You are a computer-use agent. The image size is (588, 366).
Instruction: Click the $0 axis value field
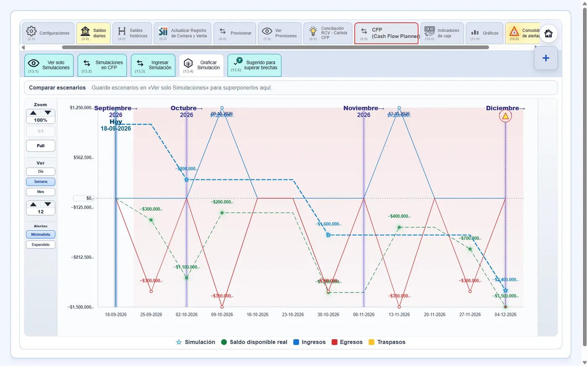point(84,198)
